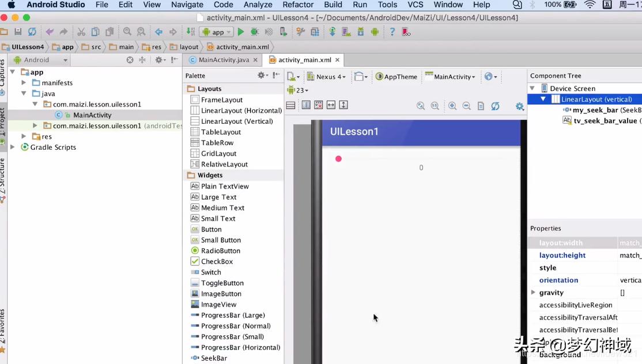
Task: Click the AppTheme button
Action: [396, 77]
